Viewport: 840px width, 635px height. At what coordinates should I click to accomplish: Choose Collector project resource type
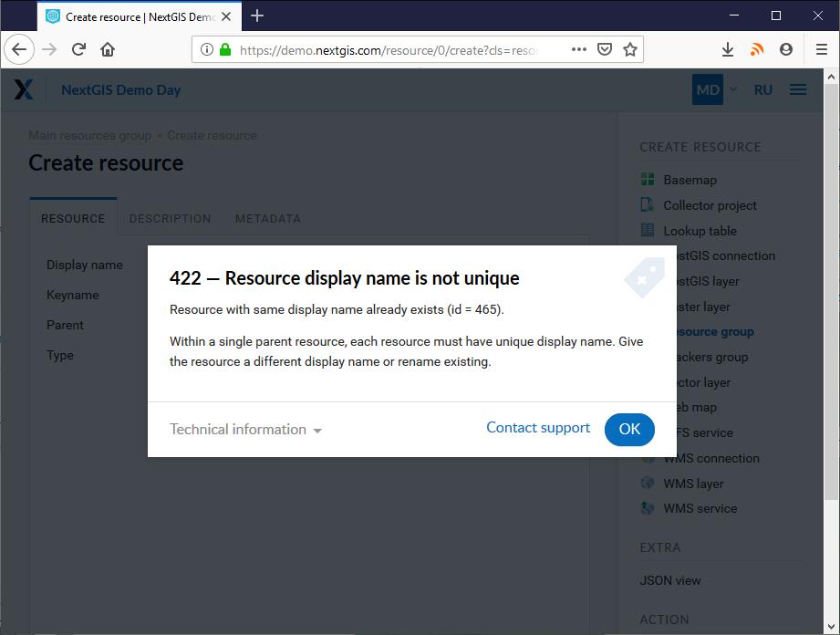click(710, 206)
